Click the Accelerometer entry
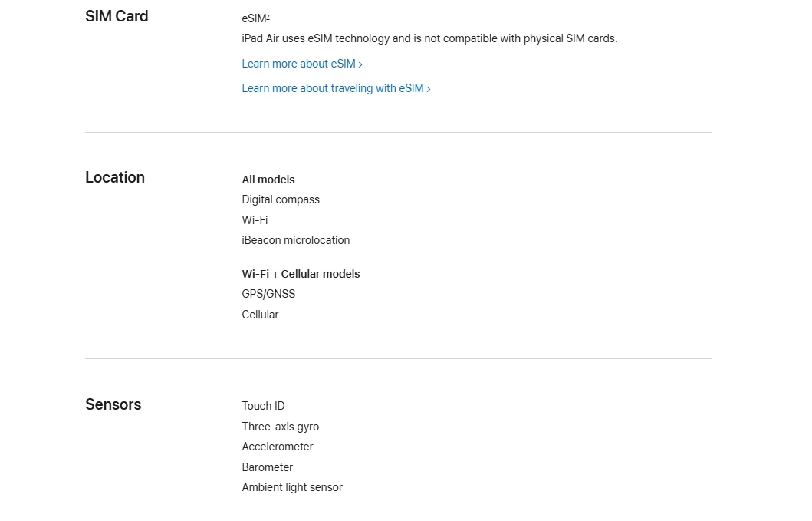The width and height of the screenshot is (812, 521). coord(277,447)
